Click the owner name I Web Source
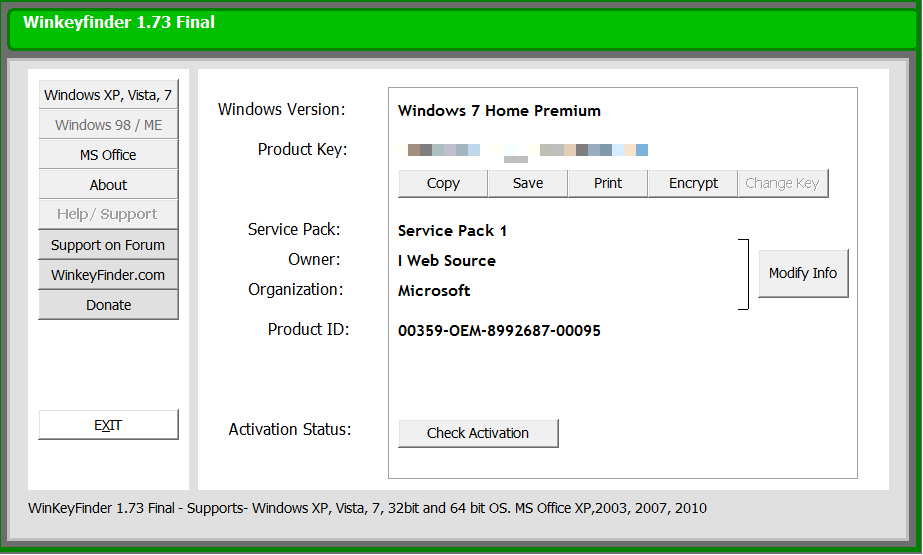923x555 pixels. point(447,261)
